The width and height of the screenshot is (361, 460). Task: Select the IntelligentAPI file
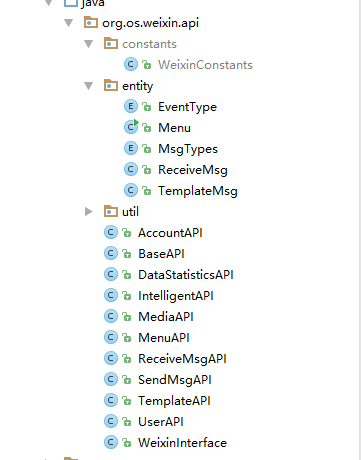(176, 296)
